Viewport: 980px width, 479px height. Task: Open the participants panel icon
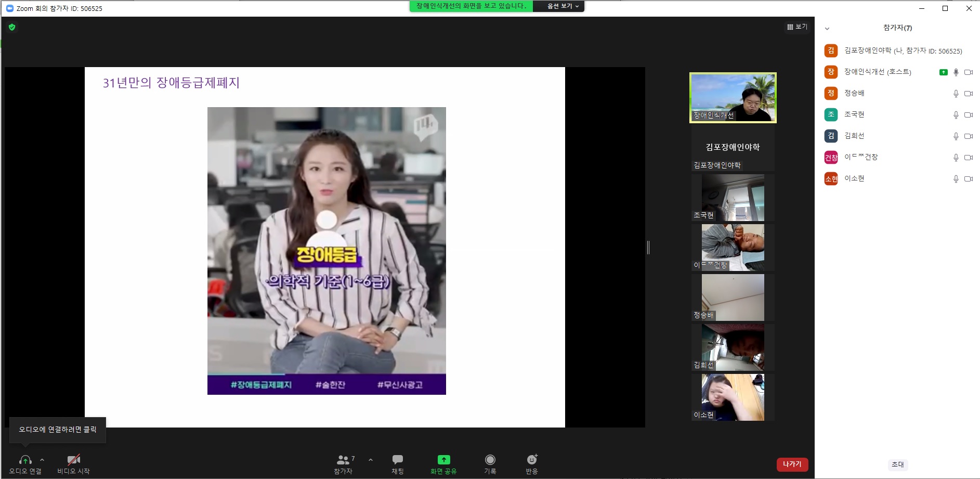[x=343, y=460]
